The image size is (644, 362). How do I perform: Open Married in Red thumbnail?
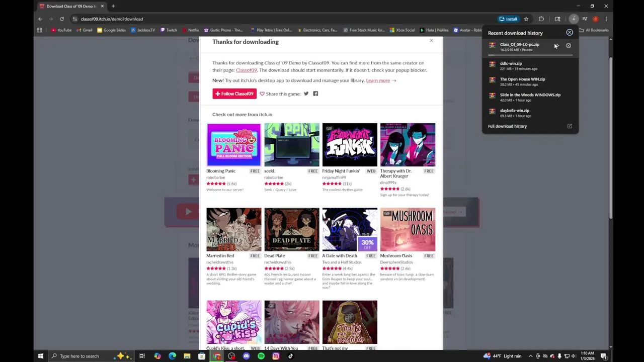(x=234, y=229)
